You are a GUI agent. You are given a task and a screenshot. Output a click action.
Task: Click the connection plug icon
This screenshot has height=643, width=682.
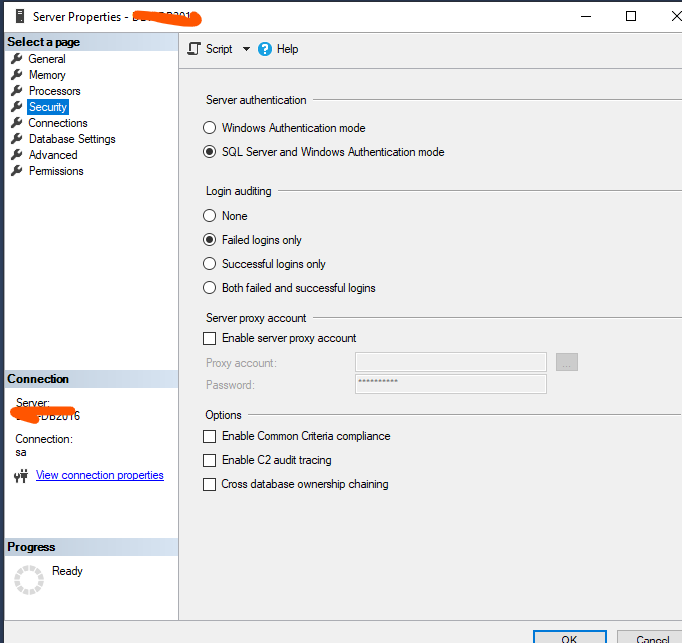21,476
